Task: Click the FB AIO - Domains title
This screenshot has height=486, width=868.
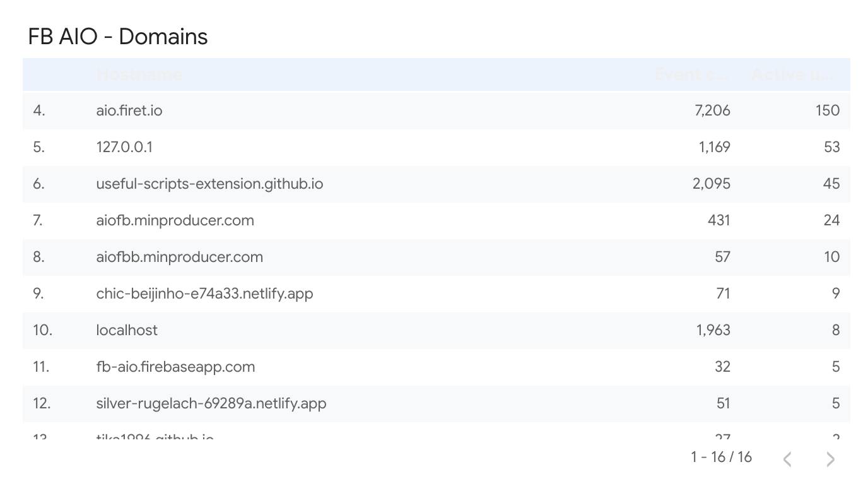Action: click(118, 37)
